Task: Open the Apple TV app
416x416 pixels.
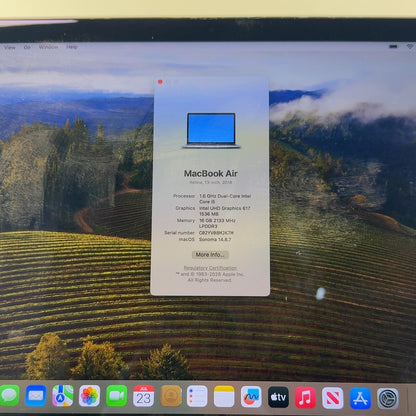Action: (x=278, y=397)
